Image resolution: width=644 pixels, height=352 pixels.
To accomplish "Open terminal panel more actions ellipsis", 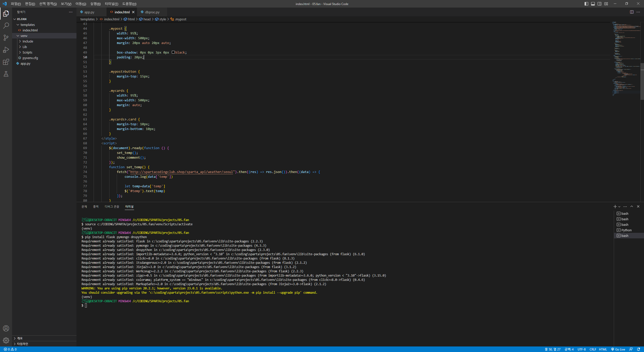I will [x=625, y=206].
